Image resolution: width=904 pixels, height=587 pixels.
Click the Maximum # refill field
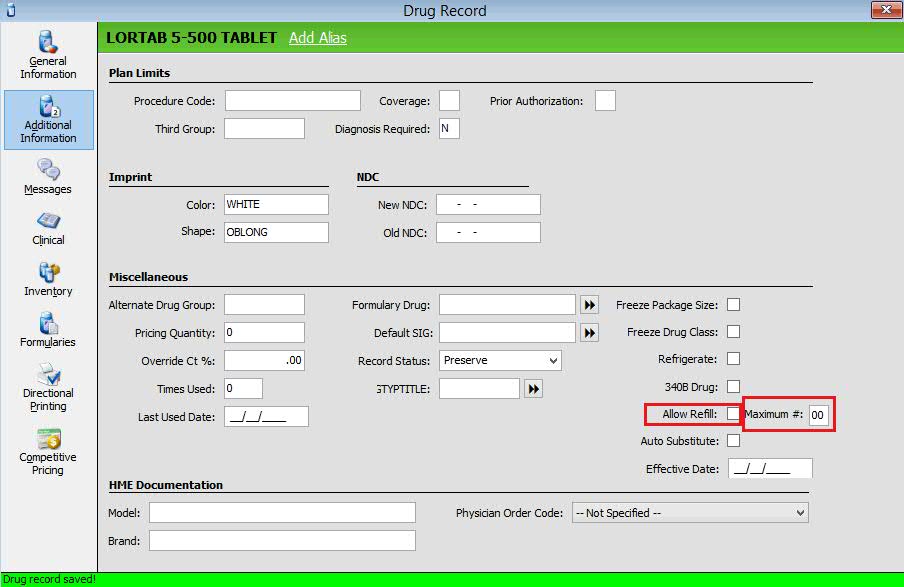[x=819, y=415]
